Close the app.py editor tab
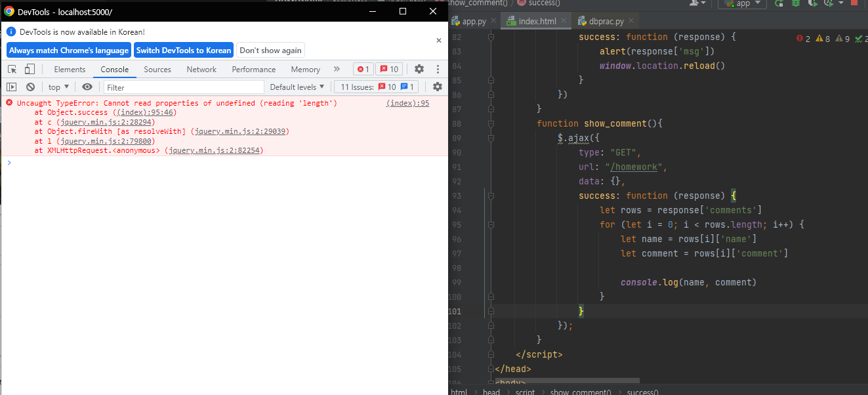 tap(493, 21)
